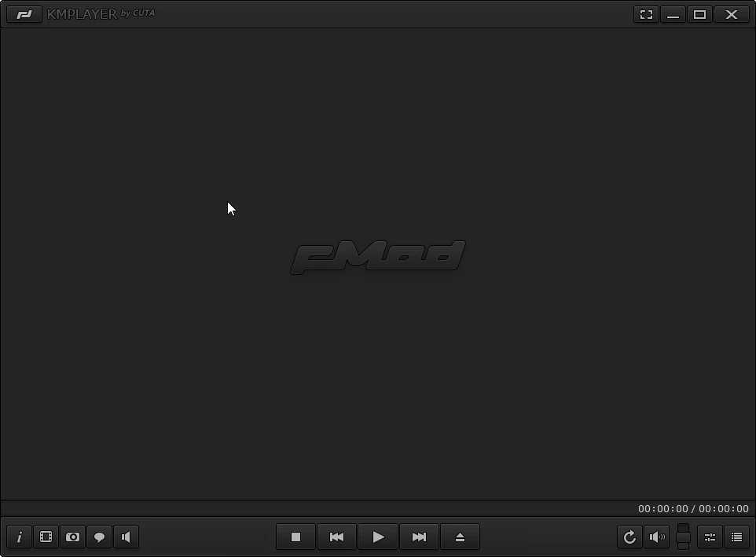Close the KMPlayer window
This screenshot has width=756, height=557.
pos(732,14)
